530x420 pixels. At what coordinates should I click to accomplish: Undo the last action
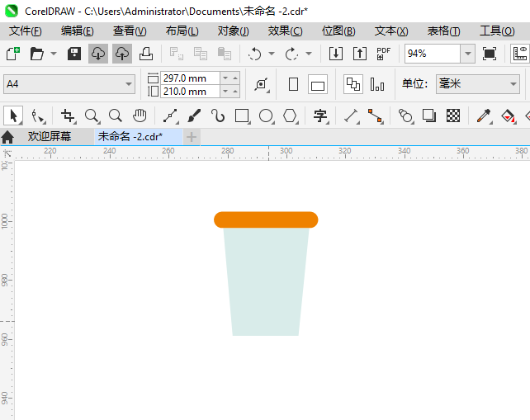point(254,54)
